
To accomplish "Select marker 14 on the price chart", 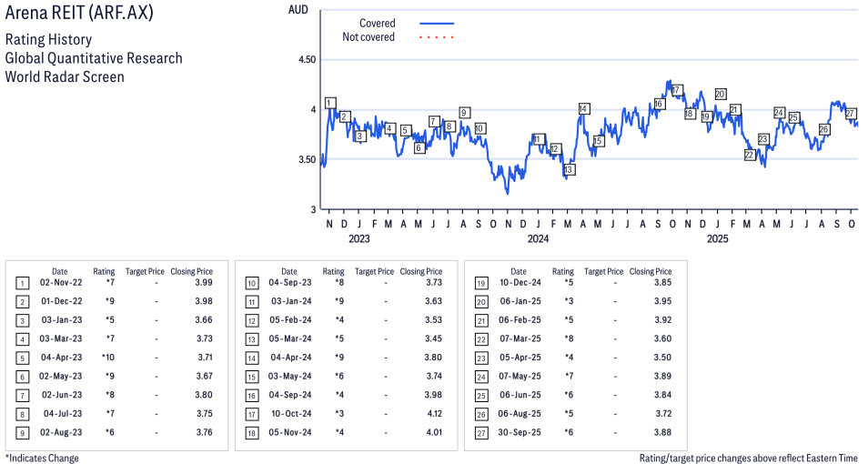I will pos(583,109).
